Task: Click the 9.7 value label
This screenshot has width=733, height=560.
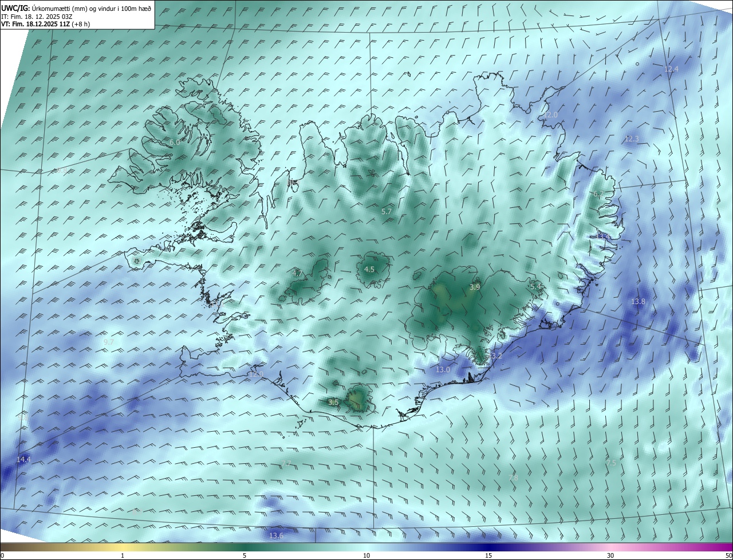Action: tap(108, 342)
